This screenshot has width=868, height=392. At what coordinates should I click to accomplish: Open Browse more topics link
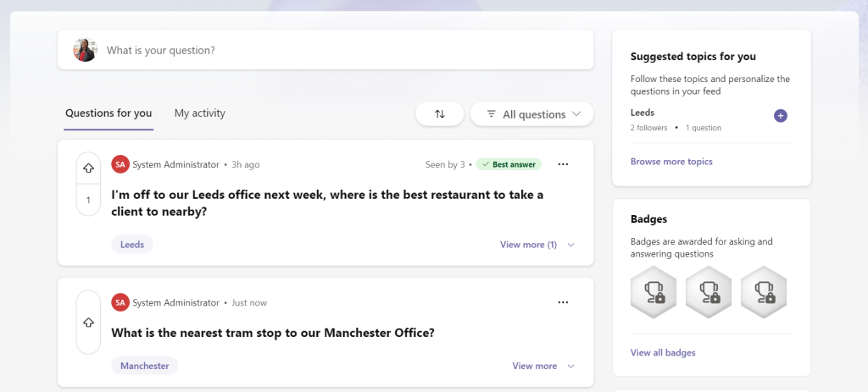coord(671,162)
